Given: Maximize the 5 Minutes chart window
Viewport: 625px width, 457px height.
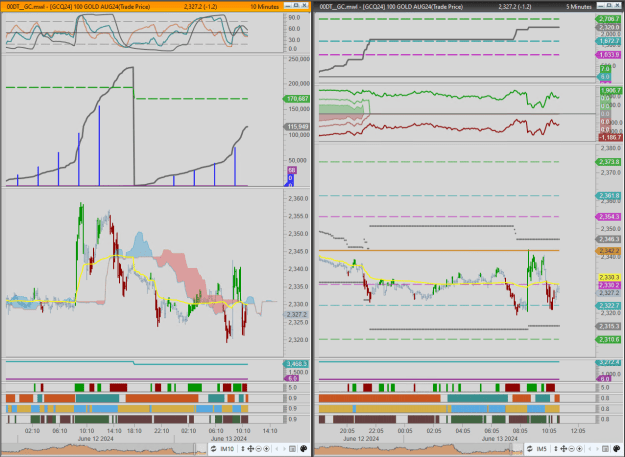Looking at the screenshot, I should point(609,6).
